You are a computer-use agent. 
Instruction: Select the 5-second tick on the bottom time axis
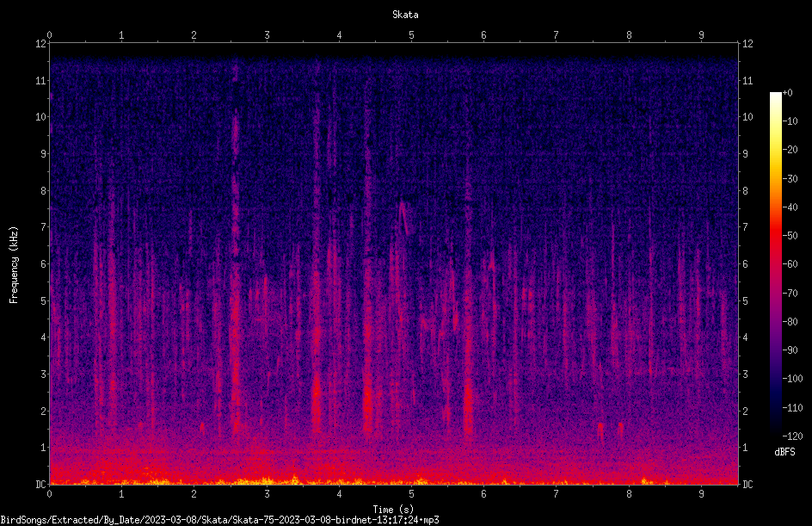[x=411, y=494]
